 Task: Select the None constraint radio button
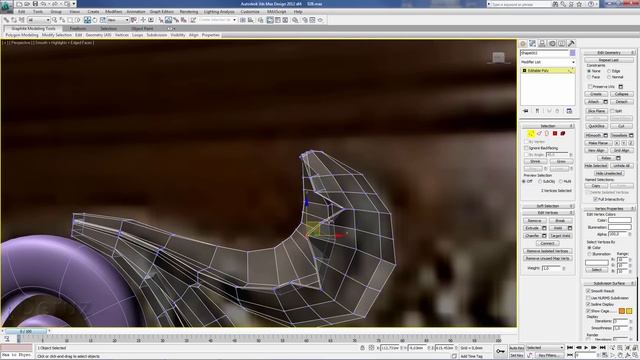tap(589, 71)
